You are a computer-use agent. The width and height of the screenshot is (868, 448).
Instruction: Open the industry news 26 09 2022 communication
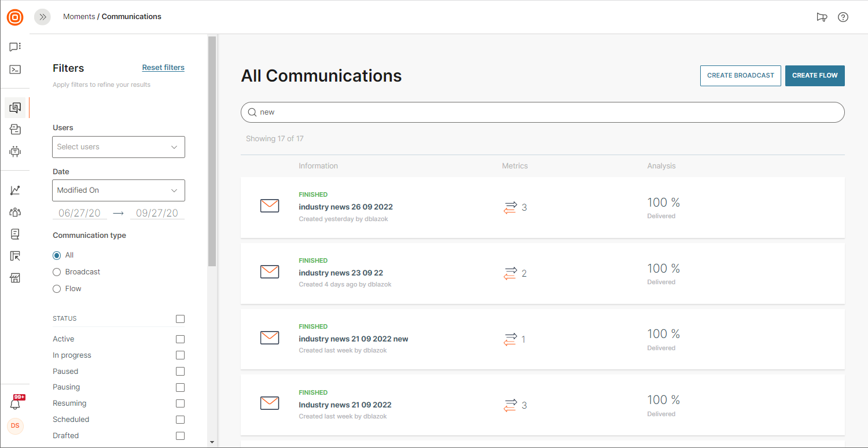coord(345,207)
